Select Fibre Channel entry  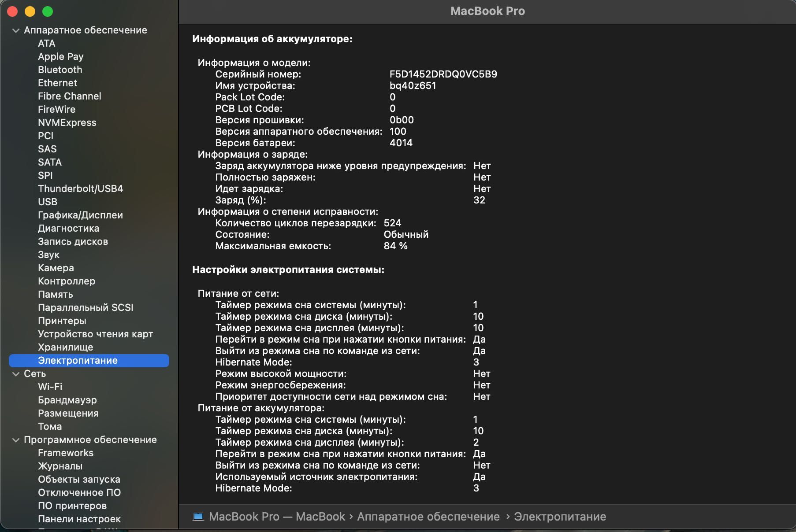69,96
